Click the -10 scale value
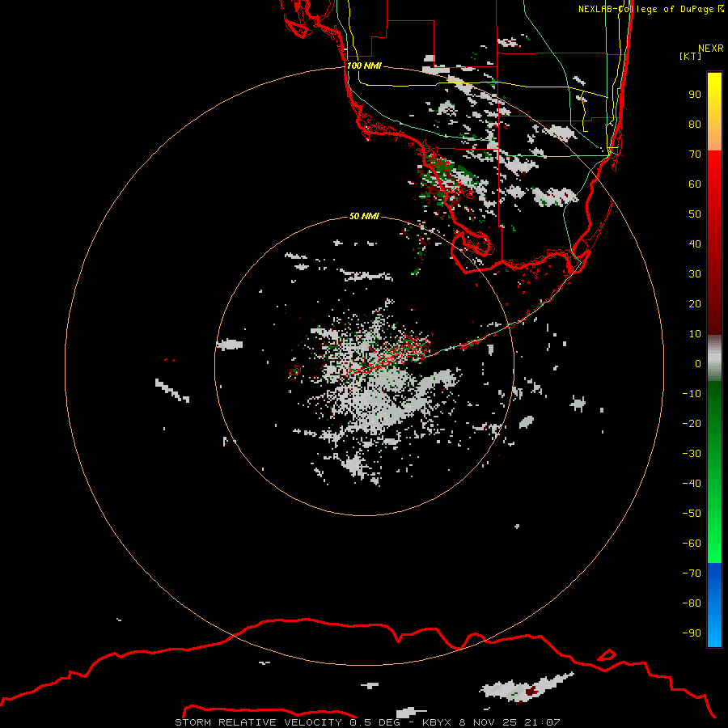728x728 pixels. click(x=692, y=394)
